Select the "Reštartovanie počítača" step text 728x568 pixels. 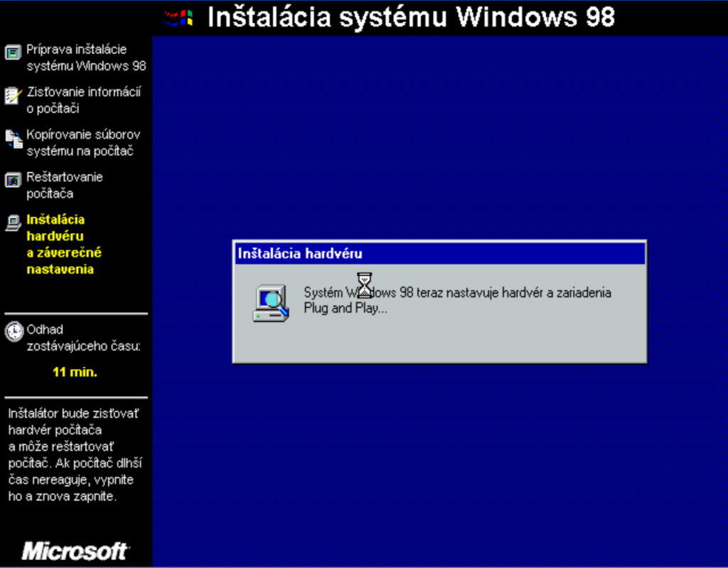[x=65, y=186]
